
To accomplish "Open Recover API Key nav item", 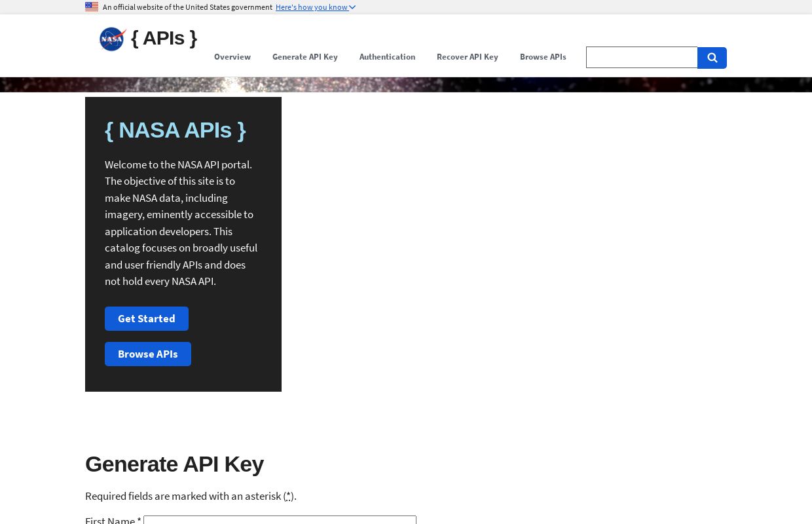I will (x=468, y=57).
